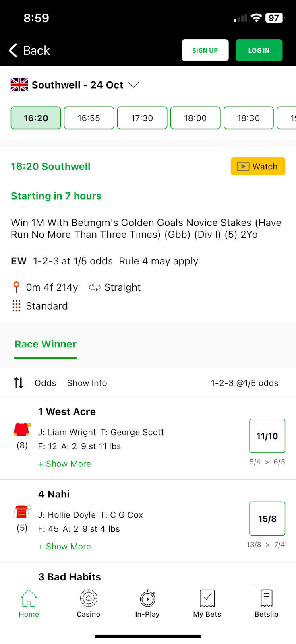This screenshot has width=296, height=644.
Task: Select the 11/10 odds for West Acre
Action: 267,436
